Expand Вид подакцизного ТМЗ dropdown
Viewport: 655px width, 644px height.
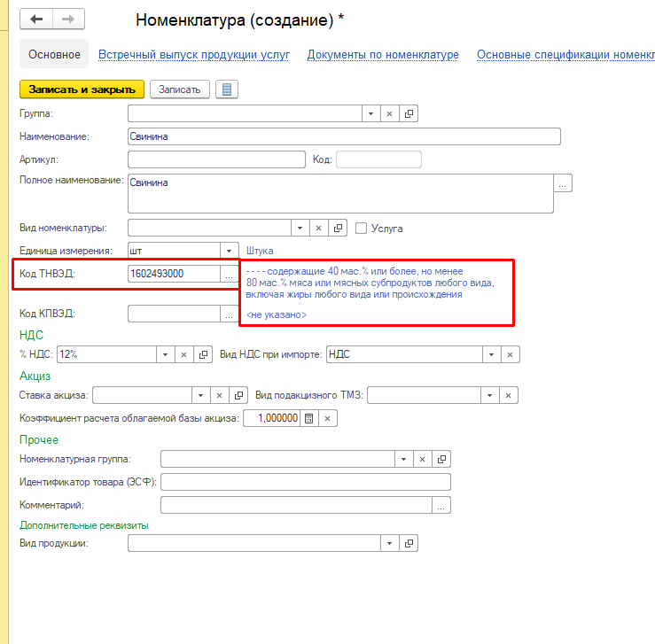(489, 395)
